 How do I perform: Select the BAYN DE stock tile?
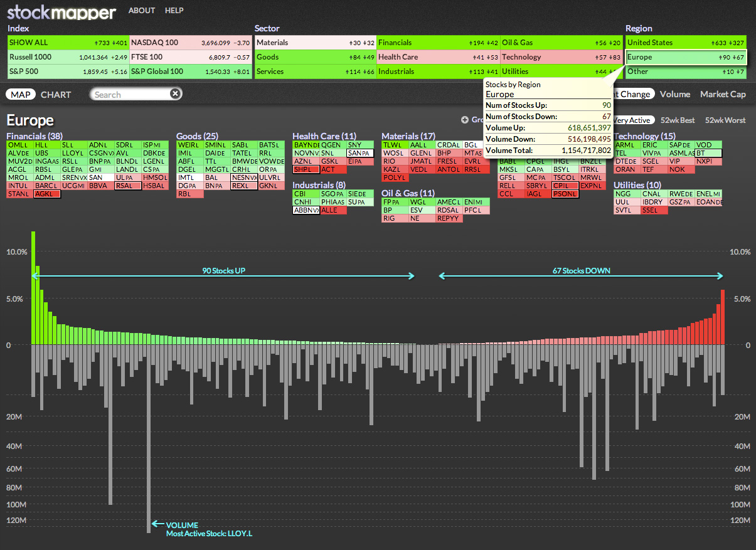[306, 145]
